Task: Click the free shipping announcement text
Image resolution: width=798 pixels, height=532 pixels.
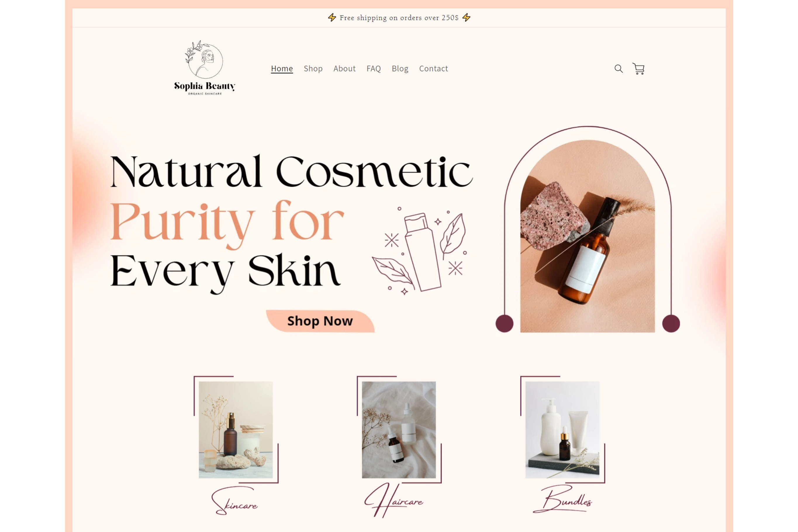Action: click(399, 18)
